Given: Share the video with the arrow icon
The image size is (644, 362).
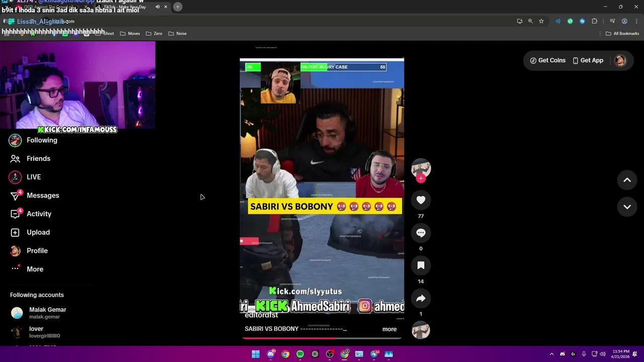Looking at the screenshot, I should [421, 298].
